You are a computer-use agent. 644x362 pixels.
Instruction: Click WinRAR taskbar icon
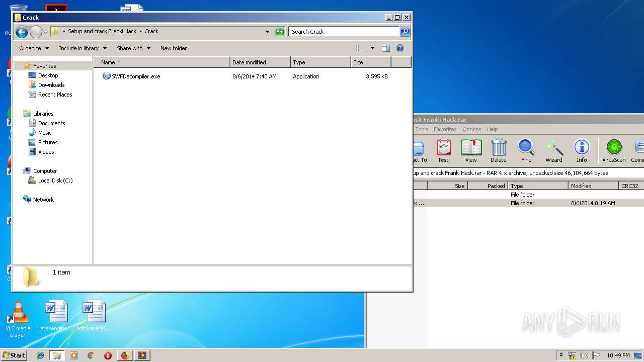pos(142,355)
